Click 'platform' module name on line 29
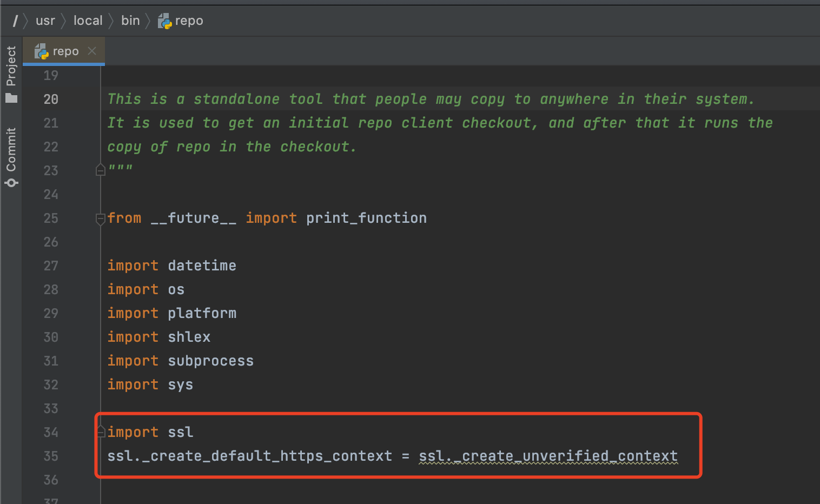 202,314
